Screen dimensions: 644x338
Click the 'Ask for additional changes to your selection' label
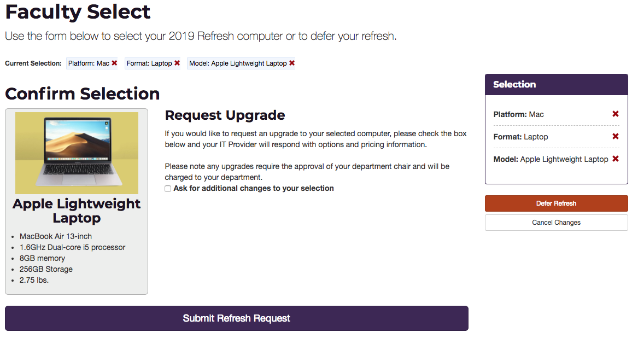[x=254, y=188]
